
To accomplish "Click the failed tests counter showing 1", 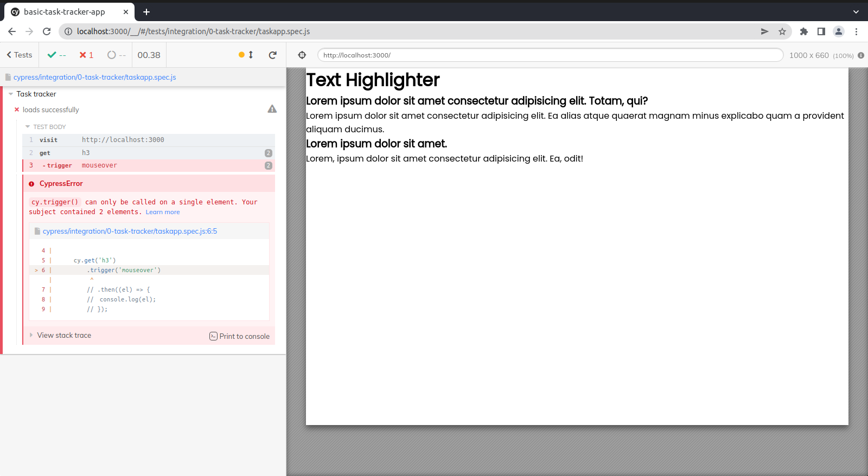I will pyautogui.click(x=86, y=55).
